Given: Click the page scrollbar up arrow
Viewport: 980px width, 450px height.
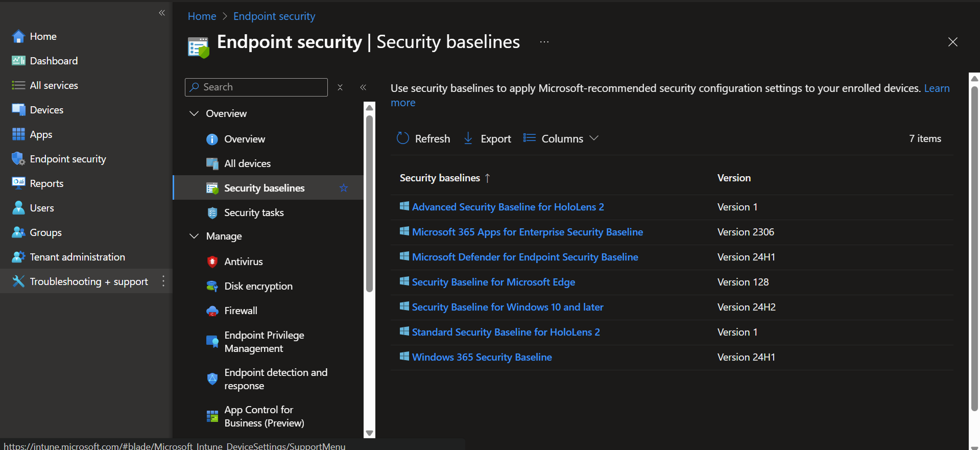Looking at the screenshot, I should pos(974,79).
